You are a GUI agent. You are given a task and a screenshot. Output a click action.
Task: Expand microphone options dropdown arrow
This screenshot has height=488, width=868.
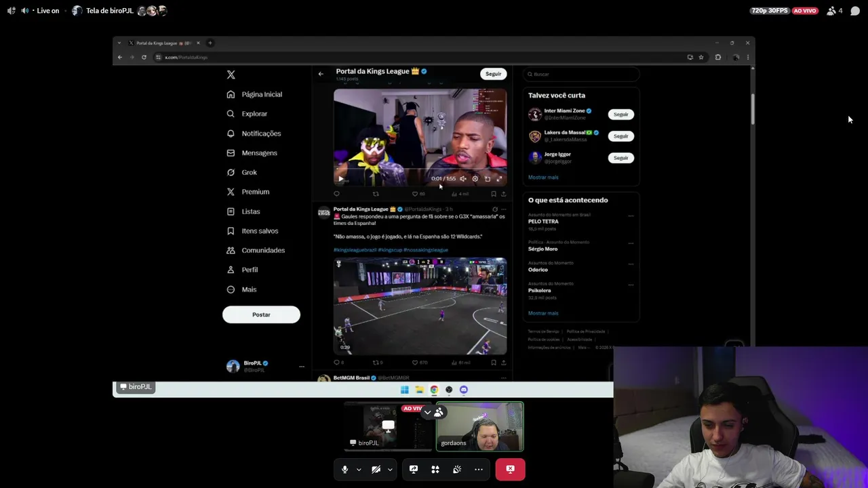(359, 469)
